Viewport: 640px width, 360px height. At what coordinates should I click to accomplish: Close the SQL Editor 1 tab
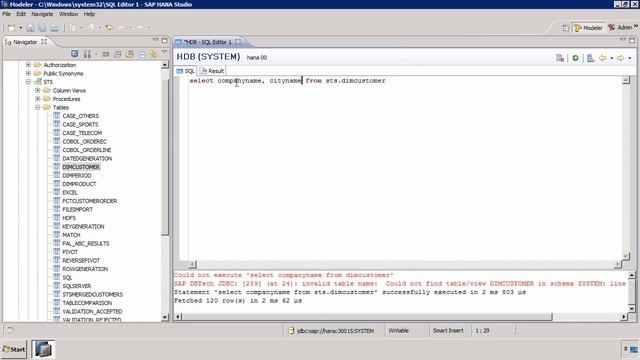238,42
